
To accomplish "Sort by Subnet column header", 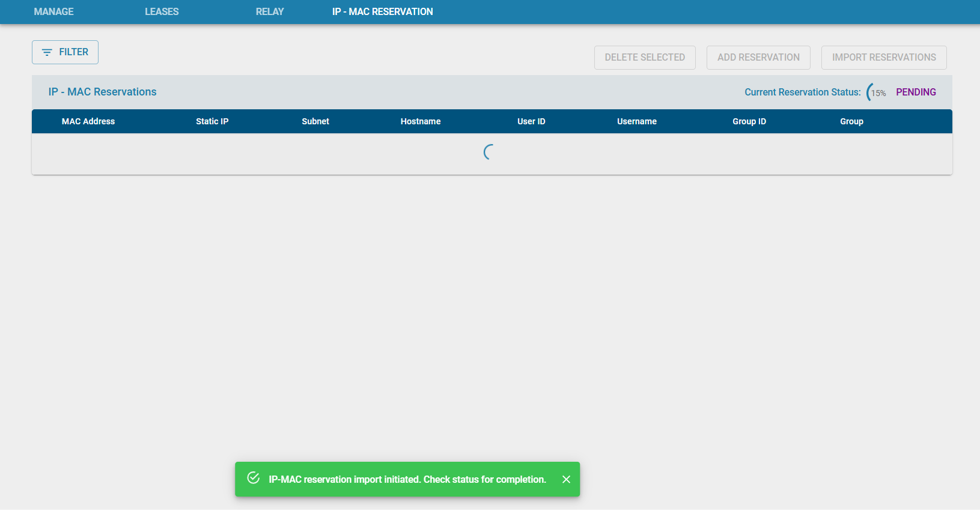I will point(315,121).
